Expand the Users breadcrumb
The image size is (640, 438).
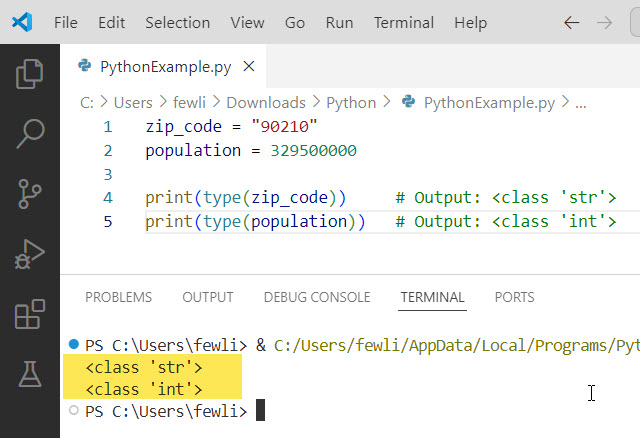pyautogui.click(x=133, y=102)
